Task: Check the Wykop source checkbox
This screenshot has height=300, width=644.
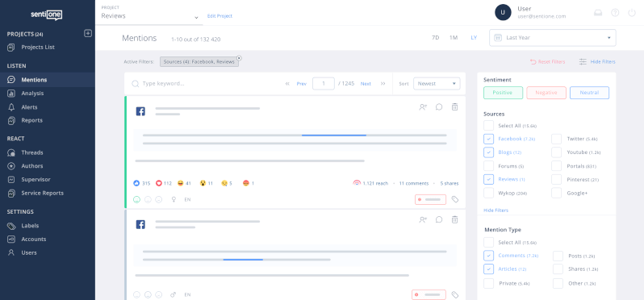Action: click(x=489, y=193)
